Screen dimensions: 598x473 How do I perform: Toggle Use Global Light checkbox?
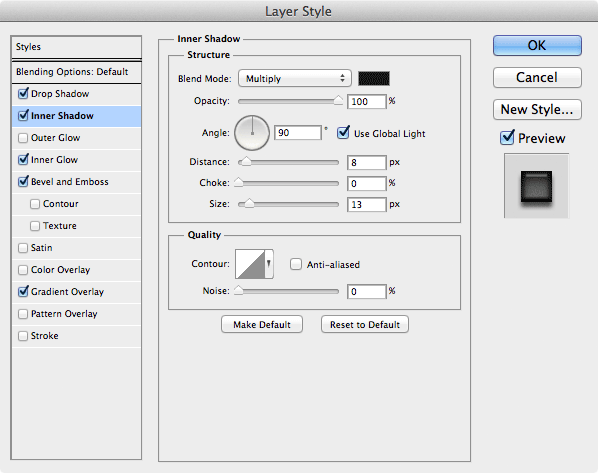click(343, 133)
